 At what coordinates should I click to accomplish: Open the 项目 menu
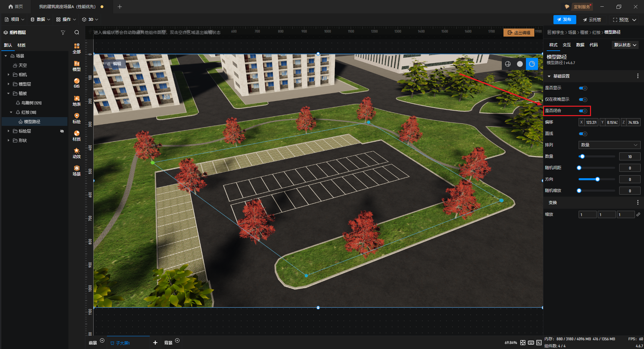[15, 19]
